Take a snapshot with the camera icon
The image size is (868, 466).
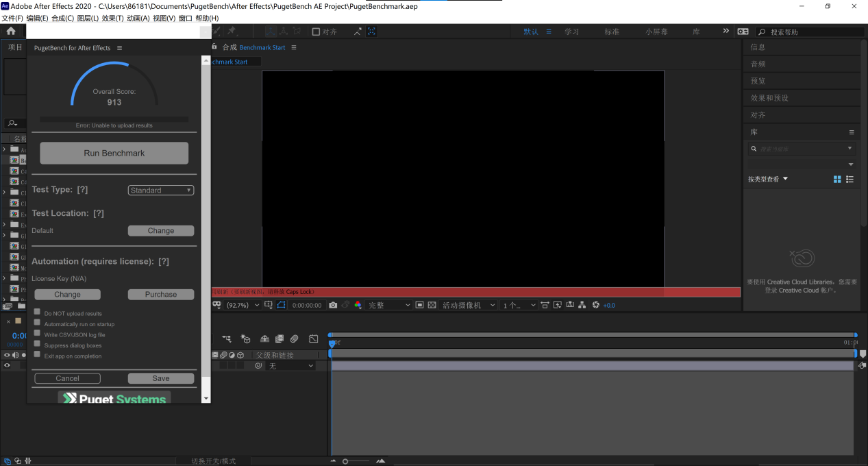[333, 305]
